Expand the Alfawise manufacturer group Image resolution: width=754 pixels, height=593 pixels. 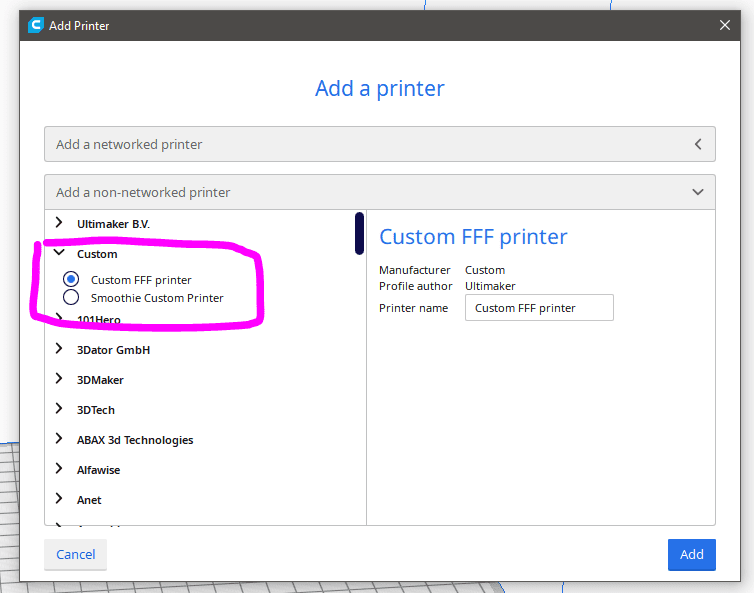(x=59, y=470)
